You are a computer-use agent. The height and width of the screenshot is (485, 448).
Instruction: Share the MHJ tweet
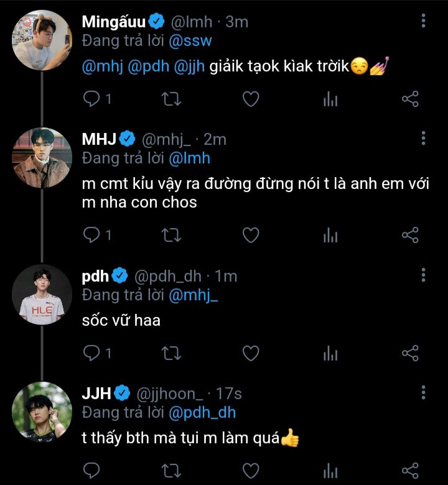[410, 235]
